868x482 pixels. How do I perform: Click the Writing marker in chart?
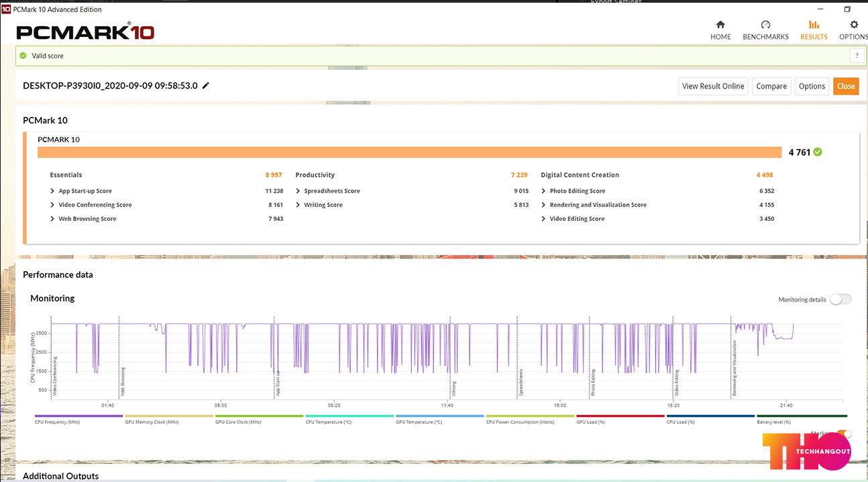pos(453,390)
